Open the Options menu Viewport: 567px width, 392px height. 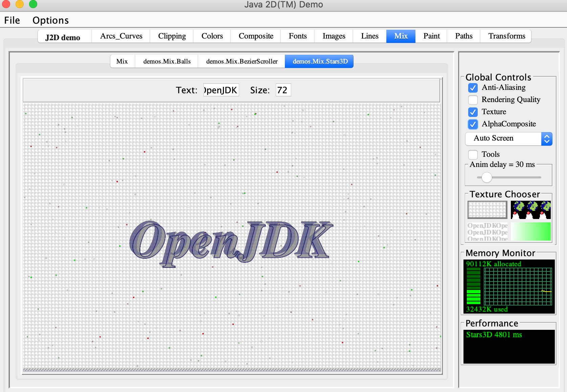pos(50,20)
